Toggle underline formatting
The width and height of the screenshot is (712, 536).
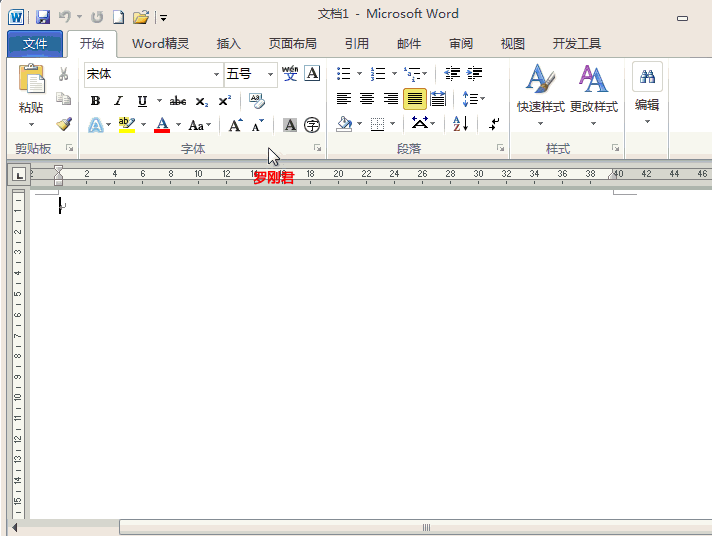click(x=142, y=100)
